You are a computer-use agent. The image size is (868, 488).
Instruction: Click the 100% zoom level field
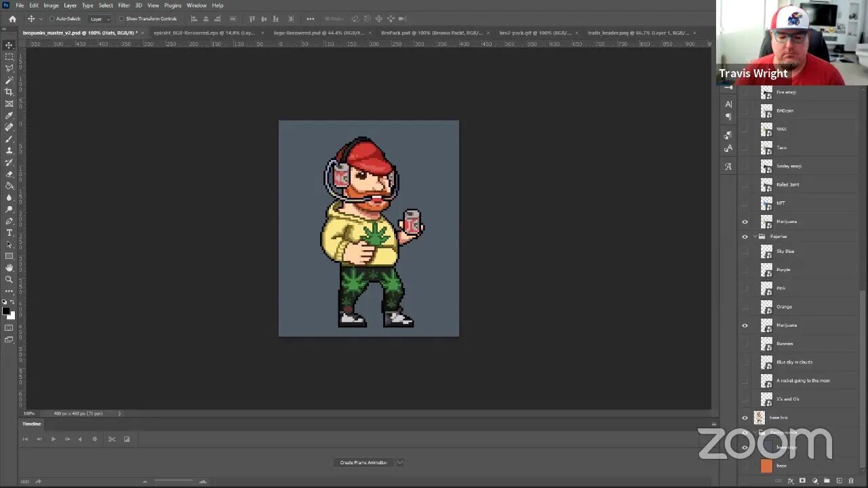[x=29, y=413]
